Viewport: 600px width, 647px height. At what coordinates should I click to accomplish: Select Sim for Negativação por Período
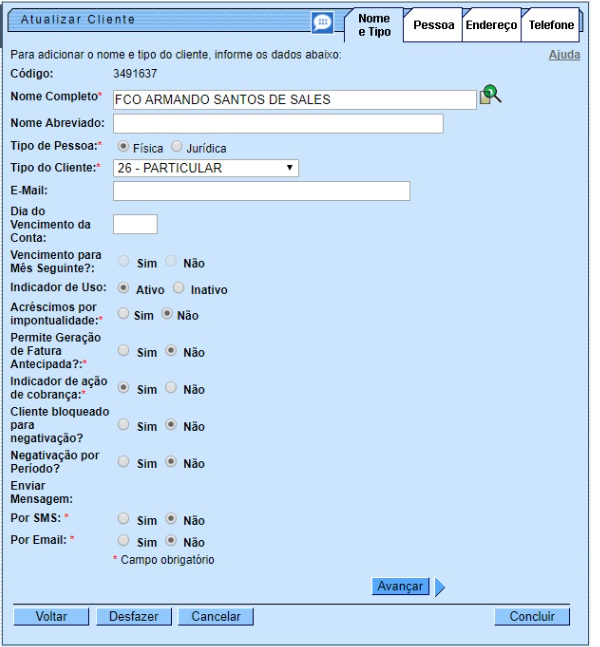123,462
